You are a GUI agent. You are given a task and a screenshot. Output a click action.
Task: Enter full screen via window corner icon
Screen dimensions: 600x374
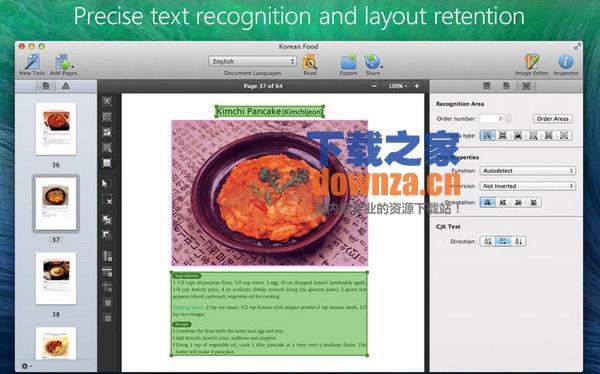577,47
